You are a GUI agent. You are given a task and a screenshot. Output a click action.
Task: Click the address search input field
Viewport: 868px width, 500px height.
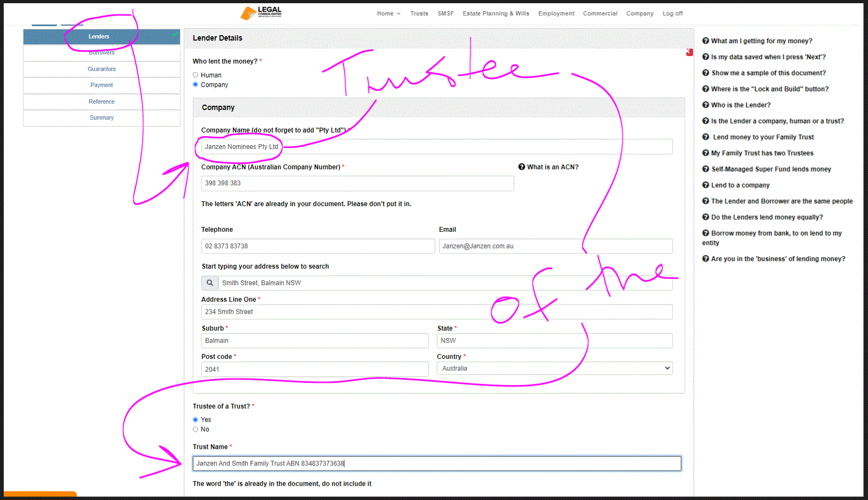tap(445, 283)
